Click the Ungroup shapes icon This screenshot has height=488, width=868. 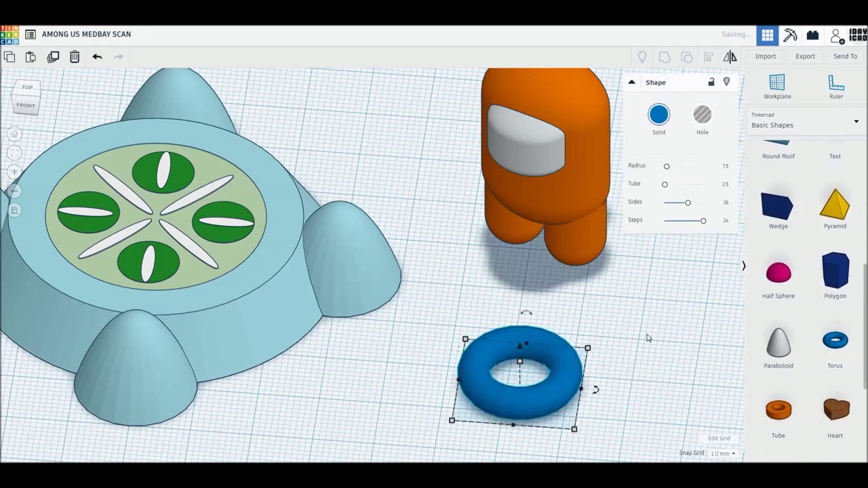click(687, 57)
